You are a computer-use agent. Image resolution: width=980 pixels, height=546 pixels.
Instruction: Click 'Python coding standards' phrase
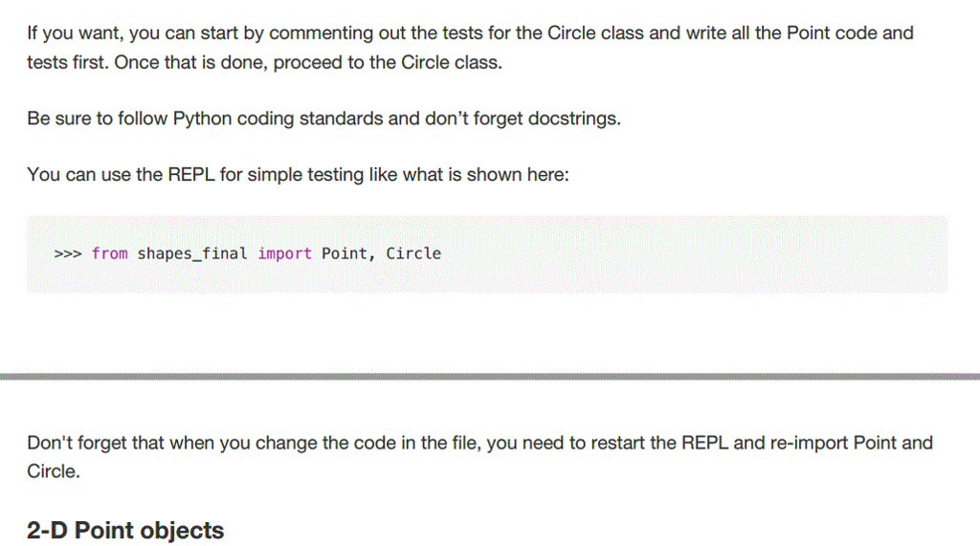pos(278,119)
